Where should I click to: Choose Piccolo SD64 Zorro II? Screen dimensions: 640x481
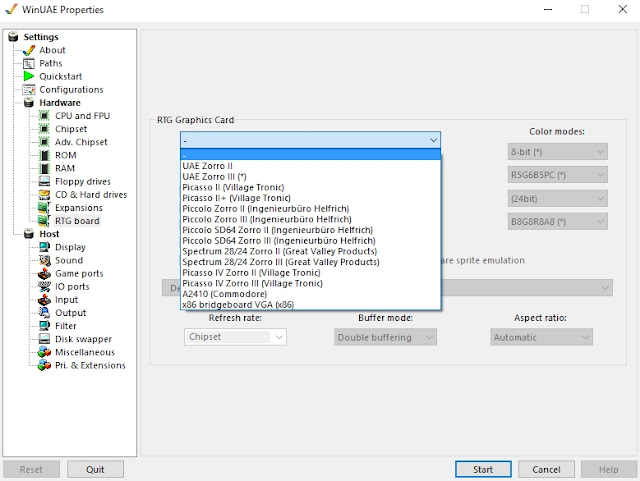click(x=310, y=230)
